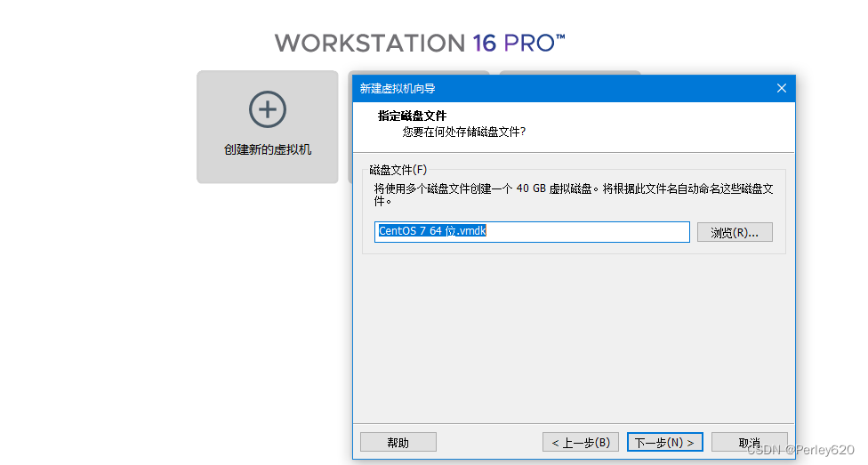The width and height of the screenshot is (868, 465).
Task: Click the create new virtual machine plus icon
Action: (268, 109)
